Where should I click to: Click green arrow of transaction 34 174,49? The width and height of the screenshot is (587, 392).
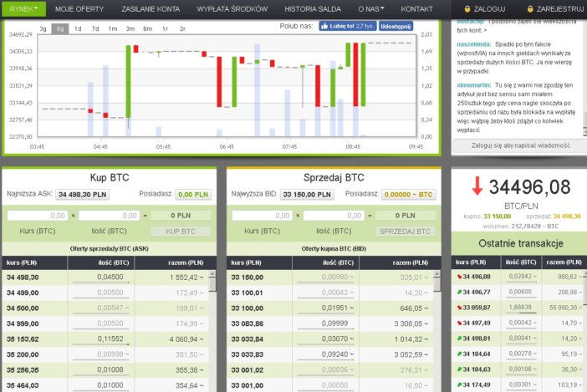[459, 384]
